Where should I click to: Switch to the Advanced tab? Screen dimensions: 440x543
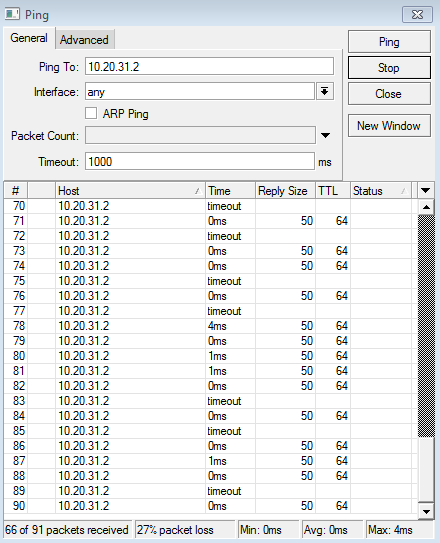tap(84, 40)
